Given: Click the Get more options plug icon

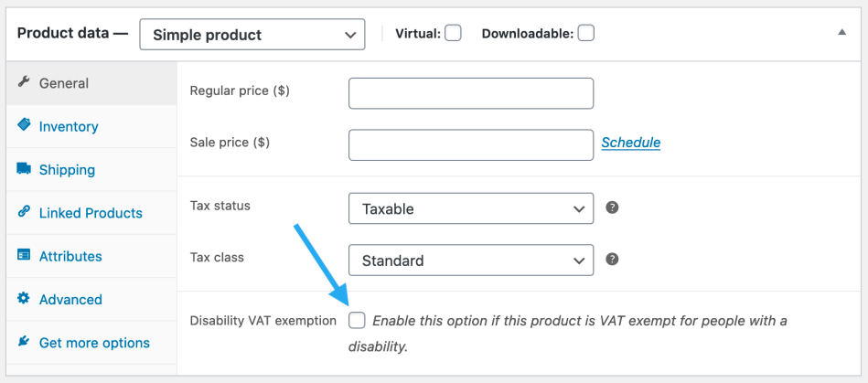Looking at the screenshot, I should click(x=24, y=342).
